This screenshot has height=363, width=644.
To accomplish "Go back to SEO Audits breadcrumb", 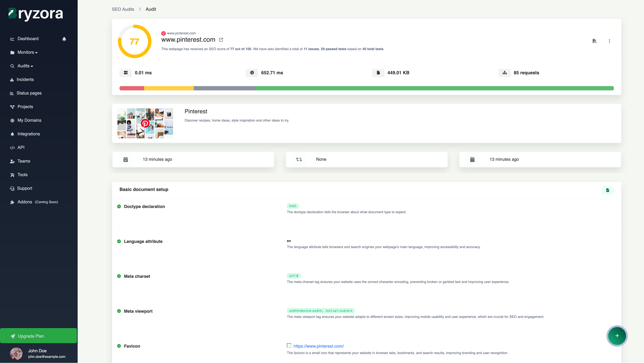I will 123,9.
